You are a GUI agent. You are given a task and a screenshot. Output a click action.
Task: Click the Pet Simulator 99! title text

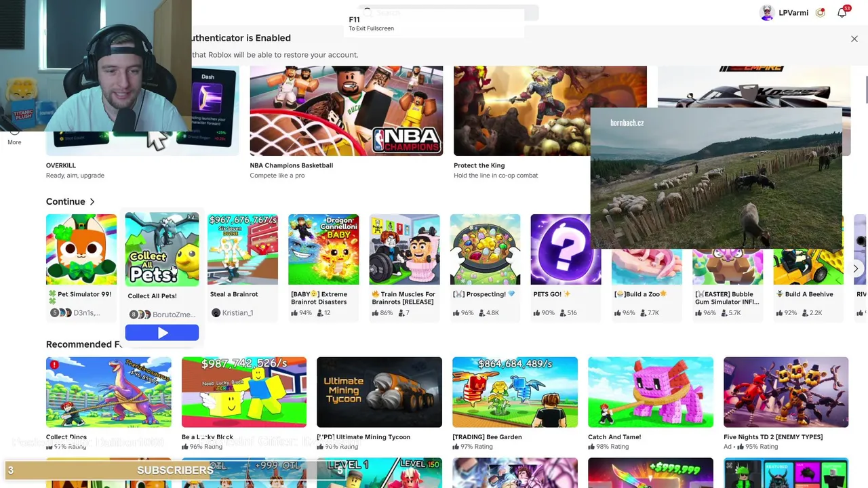[x=84, y=294]
